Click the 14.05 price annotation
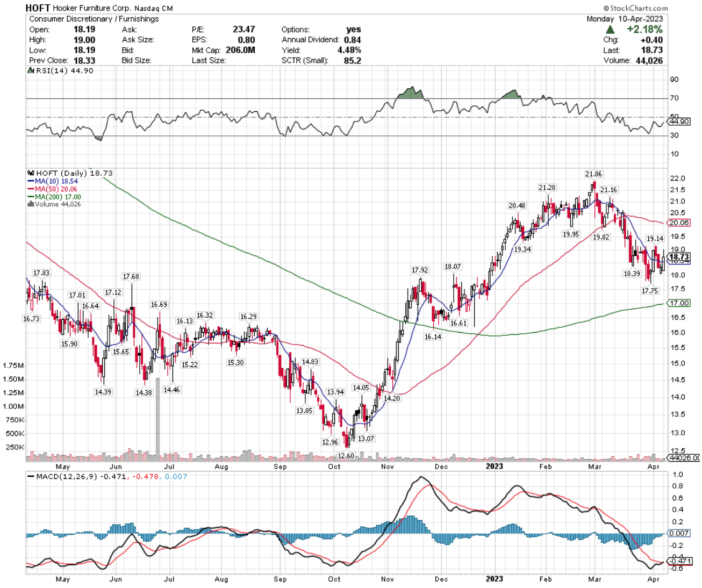Image resolution: width=702 pixels, height=588 pixels. [361, 388]
